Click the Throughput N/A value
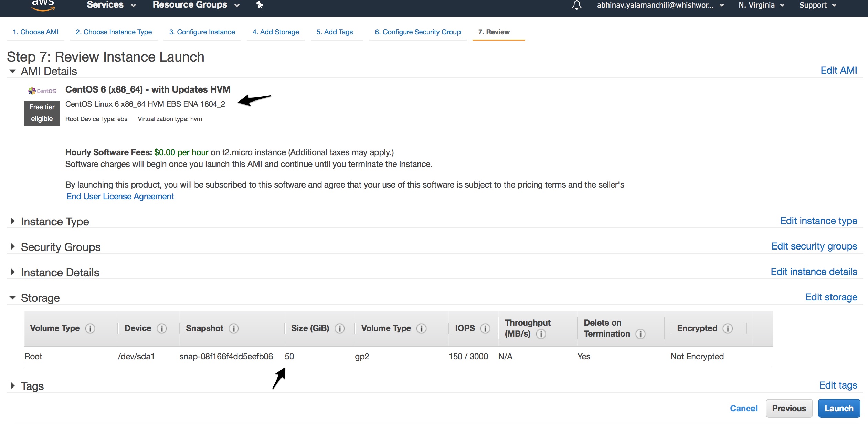The height and width of the screenshot is (424, 868). [x=505, y=357]
